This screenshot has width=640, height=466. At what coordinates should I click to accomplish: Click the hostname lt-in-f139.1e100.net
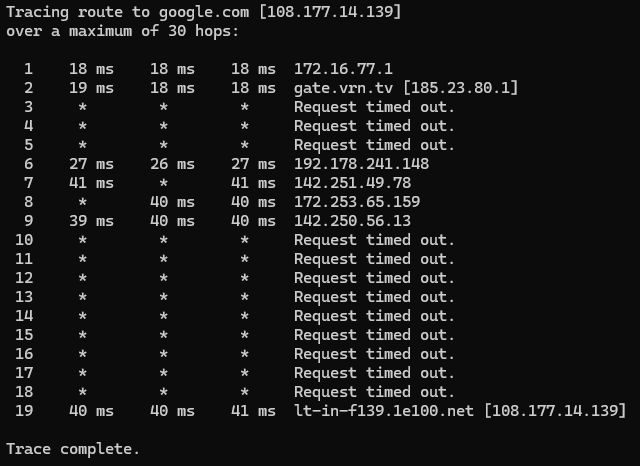[x=379, y=411]
